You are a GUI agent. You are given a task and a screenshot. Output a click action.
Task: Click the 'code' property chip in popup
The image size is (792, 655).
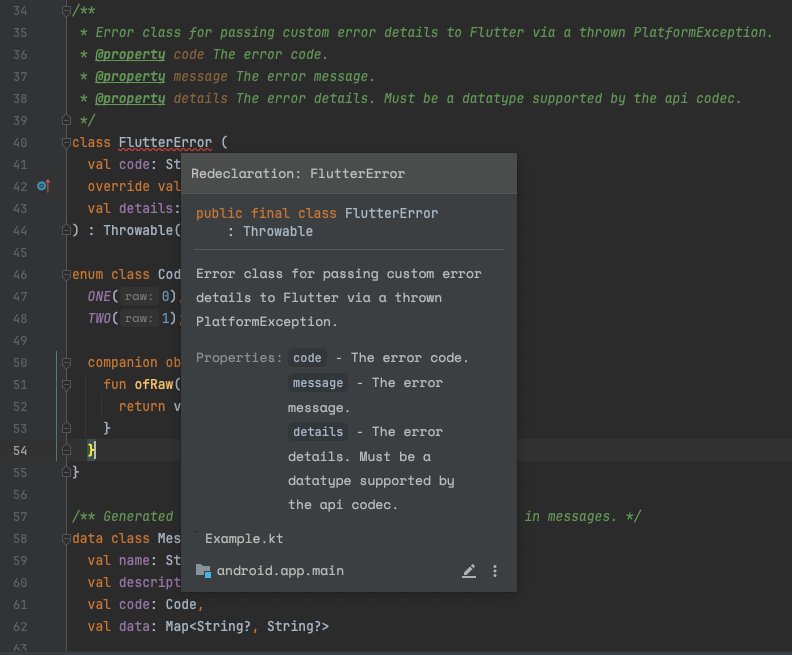(307, 358)
